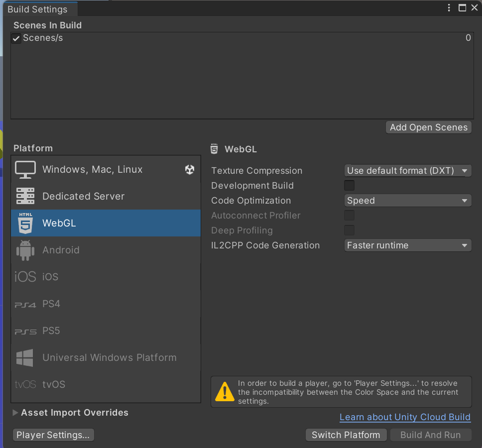Uncheck the Scenes/s scene checkbox
This screenshot has height=448, width=482.
[x=16, y=38]
